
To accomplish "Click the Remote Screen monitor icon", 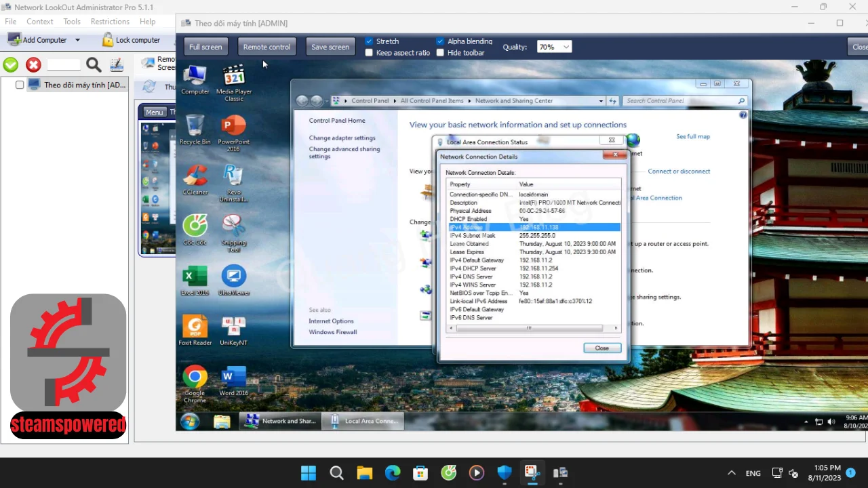I will click(148, 64).
